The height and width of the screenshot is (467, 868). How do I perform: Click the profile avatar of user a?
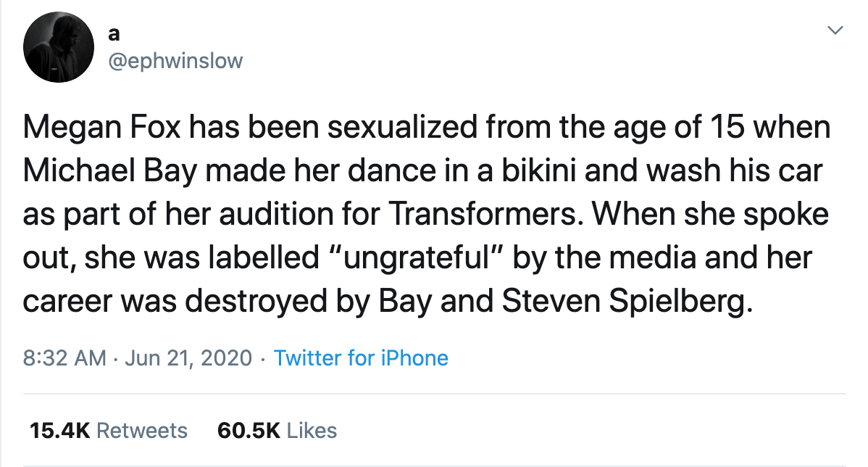(59, 47)
